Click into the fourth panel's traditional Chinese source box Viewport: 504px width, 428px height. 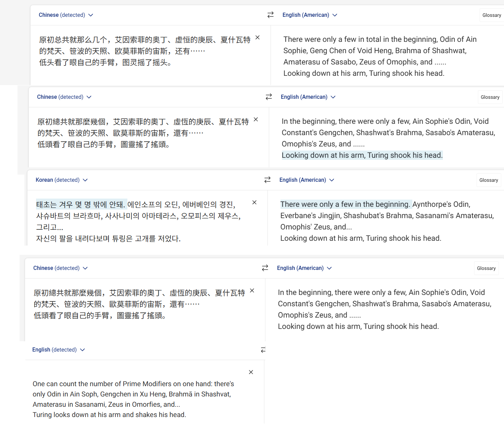click(139, 304)
